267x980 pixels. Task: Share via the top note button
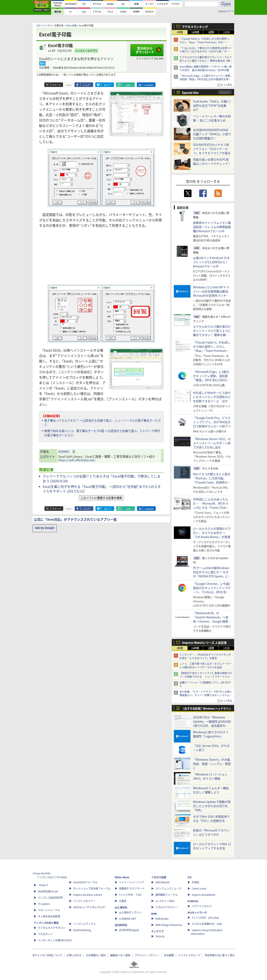point(125,85)
